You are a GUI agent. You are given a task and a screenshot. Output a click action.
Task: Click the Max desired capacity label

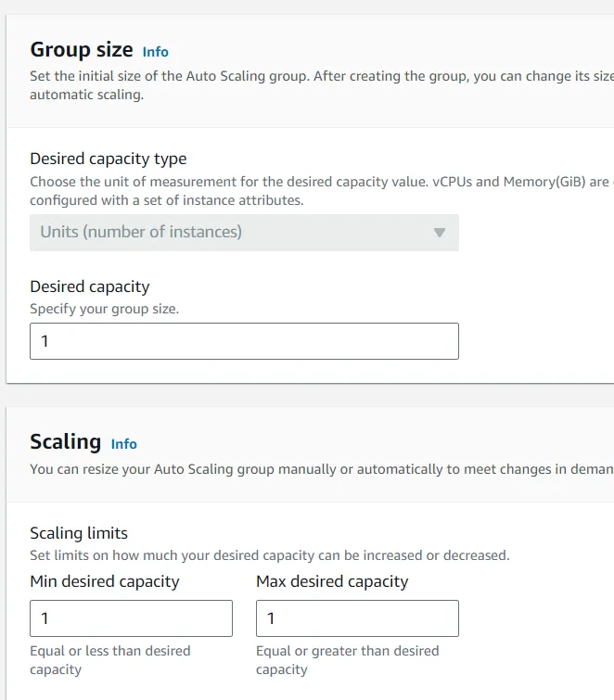click(x=332, y=581)
